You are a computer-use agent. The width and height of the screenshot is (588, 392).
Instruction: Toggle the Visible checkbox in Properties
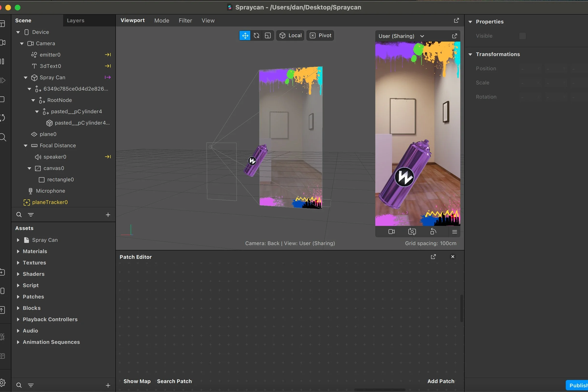(522, 36)
